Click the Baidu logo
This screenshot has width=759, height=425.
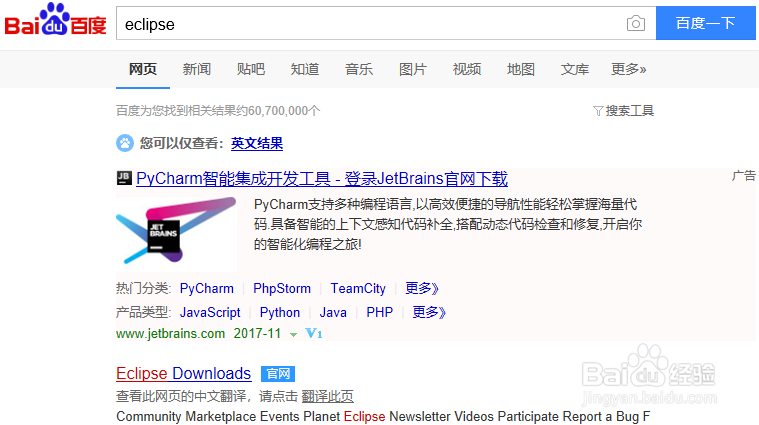tap(55, 20)
